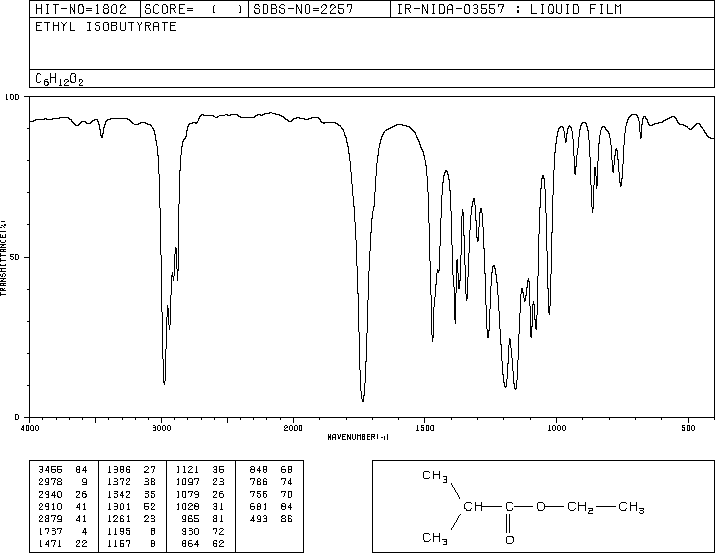The width and height of the screenshot is (715, 553).
Task: Select peak table entry 1121
Action: click(187, 470)
